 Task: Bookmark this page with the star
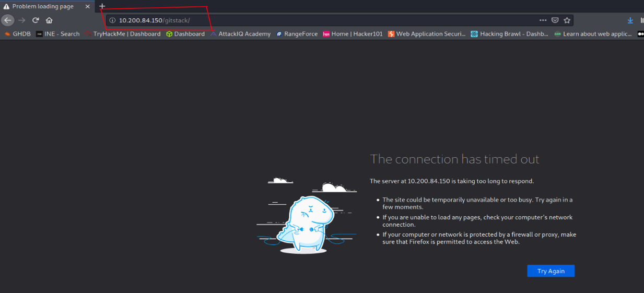pos(567,20)
